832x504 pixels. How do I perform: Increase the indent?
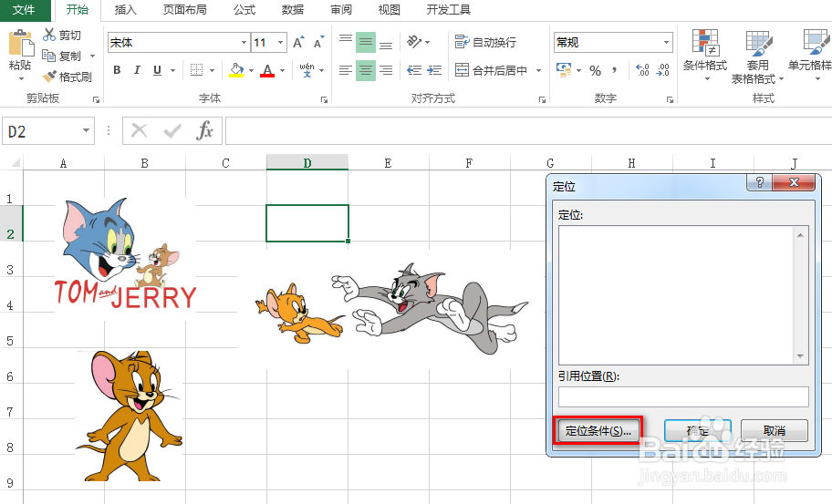(434, 70)
